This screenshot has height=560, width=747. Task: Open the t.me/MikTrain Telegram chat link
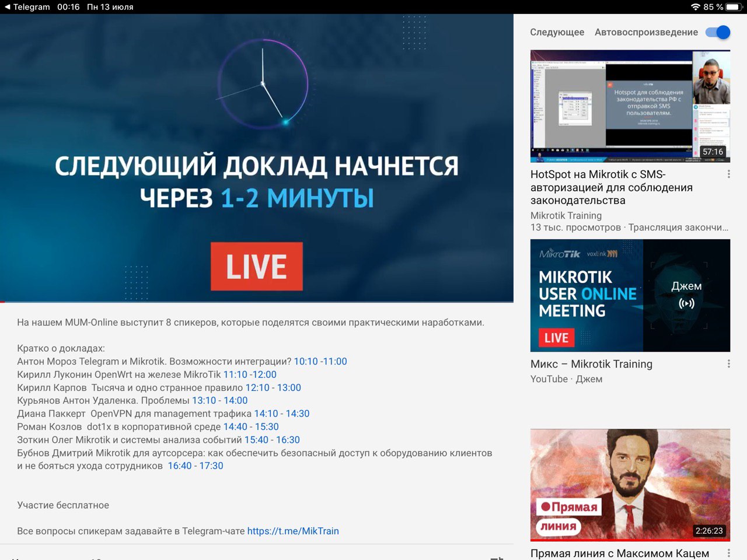tap(293, 531)
